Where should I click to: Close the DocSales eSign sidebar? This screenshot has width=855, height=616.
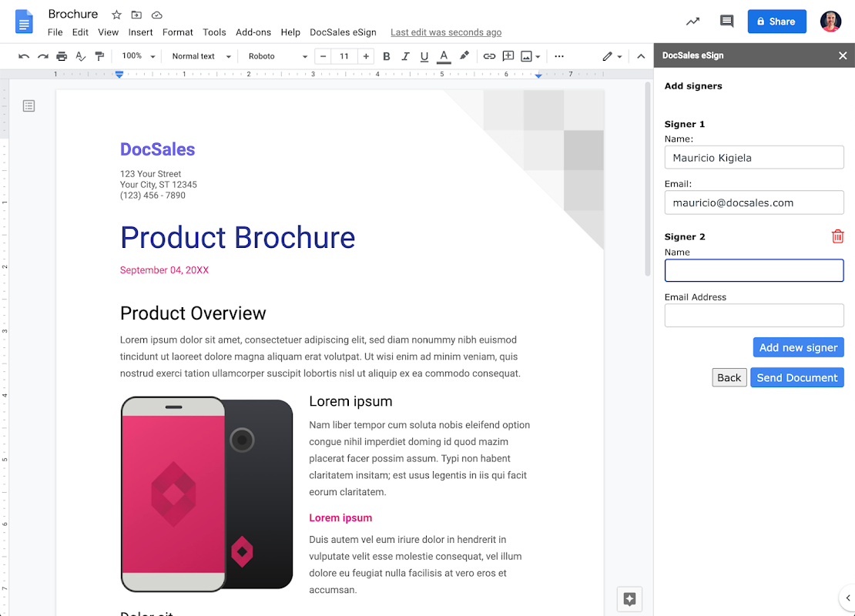(x=843, y=55)
